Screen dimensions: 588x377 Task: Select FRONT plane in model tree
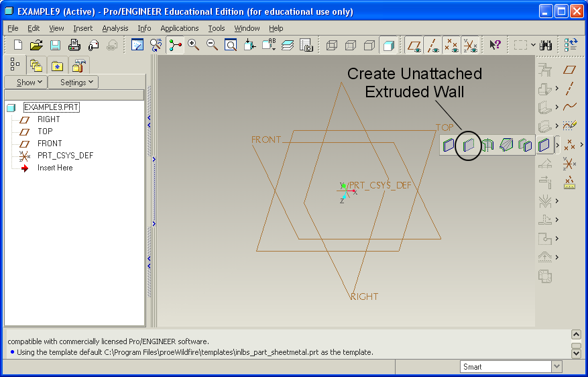pos(50,144)
